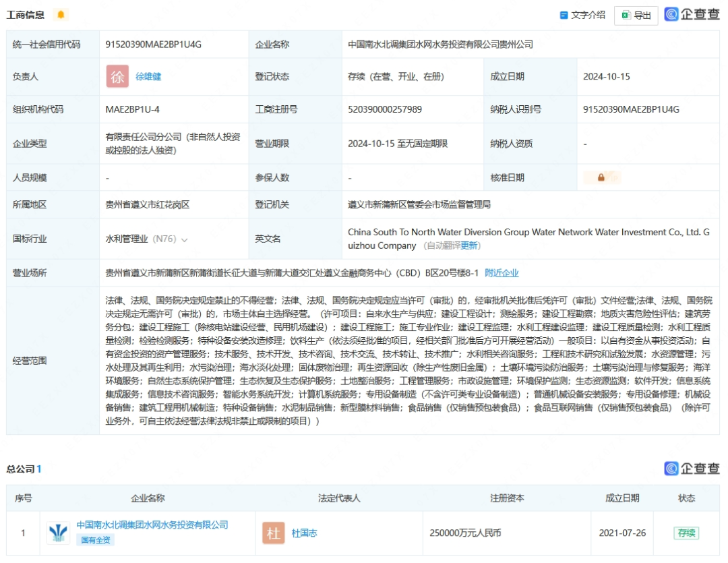
Task: Click the 注册资本 column header
Action: click(507, 498)
